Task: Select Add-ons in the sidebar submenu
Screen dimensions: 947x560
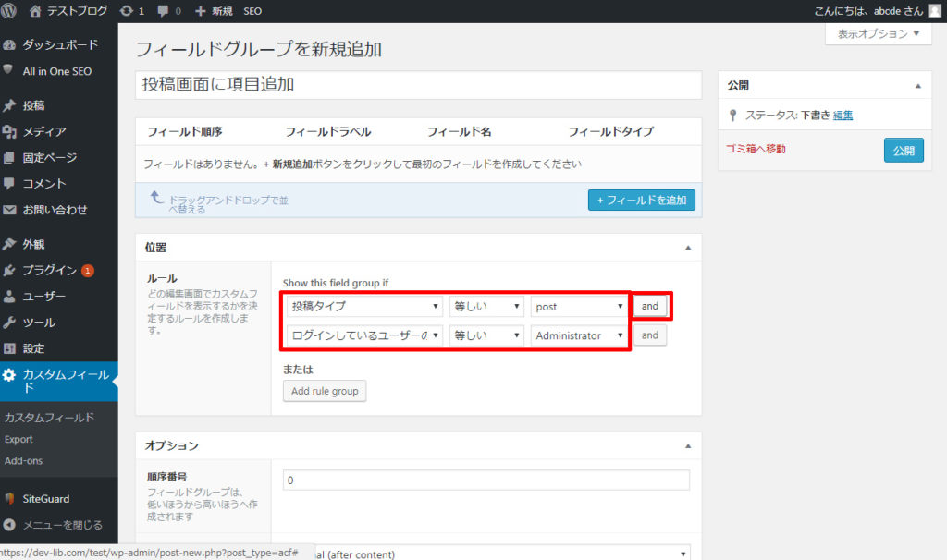Action: [23, 460]
